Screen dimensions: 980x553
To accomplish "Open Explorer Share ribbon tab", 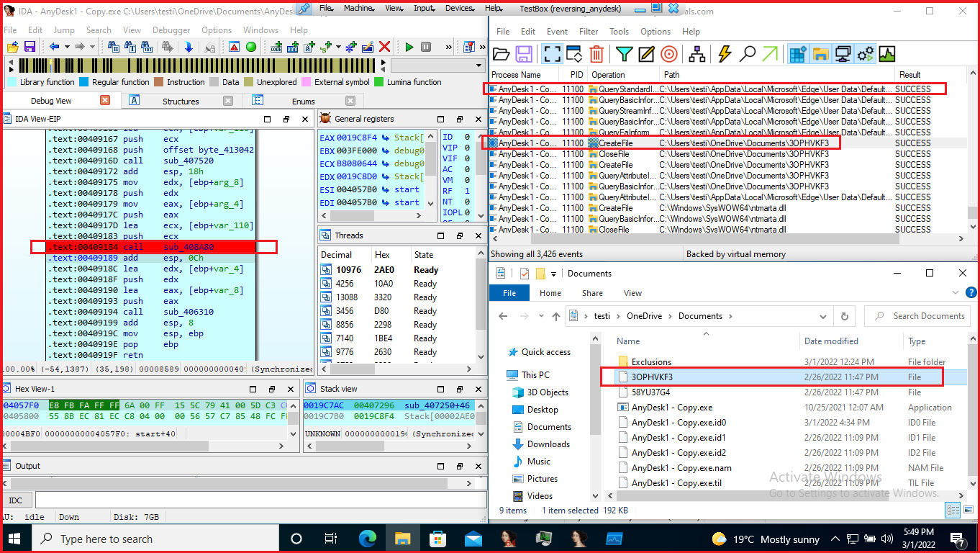I will (x=592, y=293).
